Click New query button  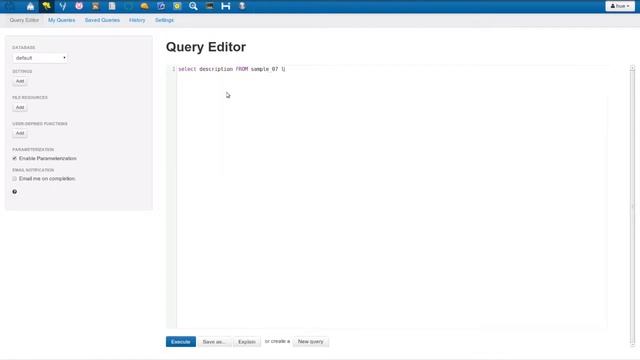(x=311, y=342)
